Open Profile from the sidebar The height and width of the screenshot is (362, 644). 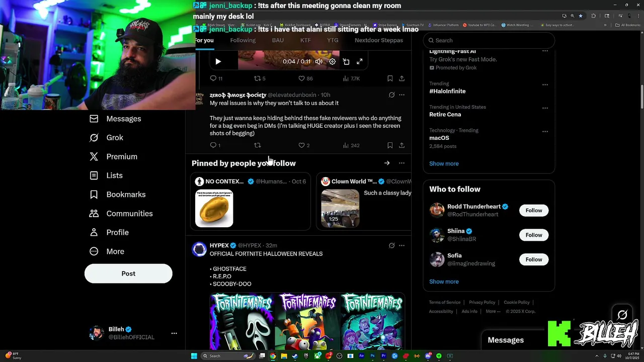pyautogui.click(x=109, y=232)
